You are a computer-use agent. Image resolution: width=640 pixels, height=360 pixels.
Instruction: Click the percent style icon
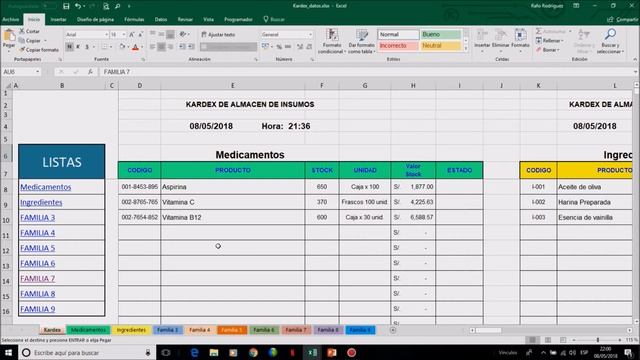point(279,47)
